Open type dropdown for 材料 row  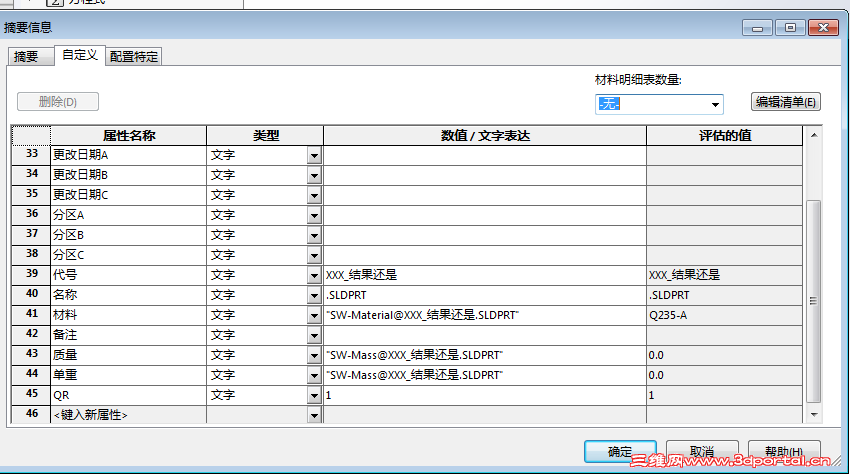[314, 316]
